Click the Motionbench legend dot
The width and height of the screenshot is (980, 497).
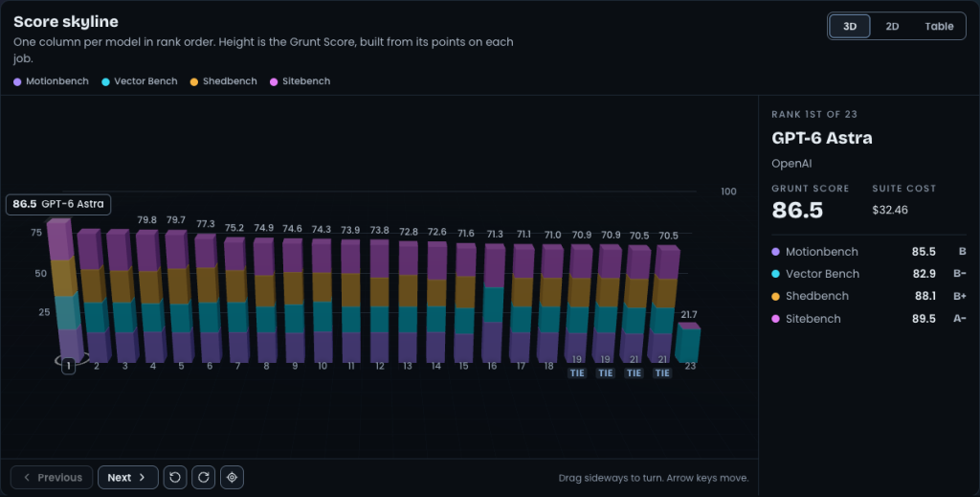tap(17, 82)
